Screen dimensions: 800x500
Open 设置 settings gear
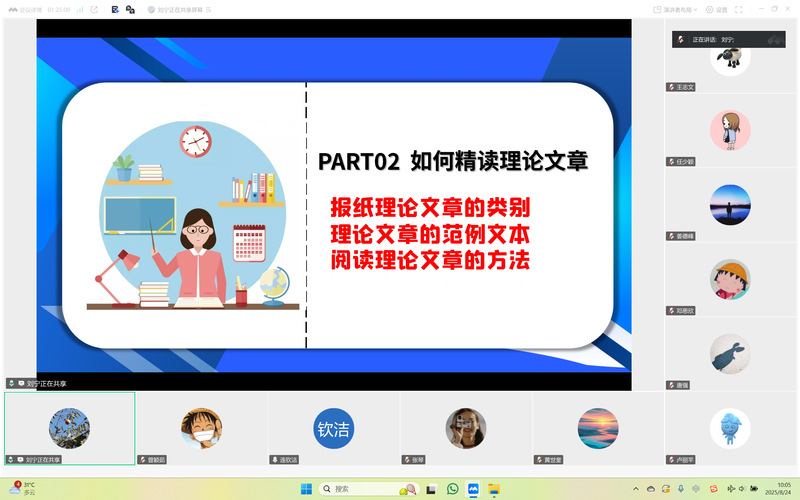tap(716, 9)
